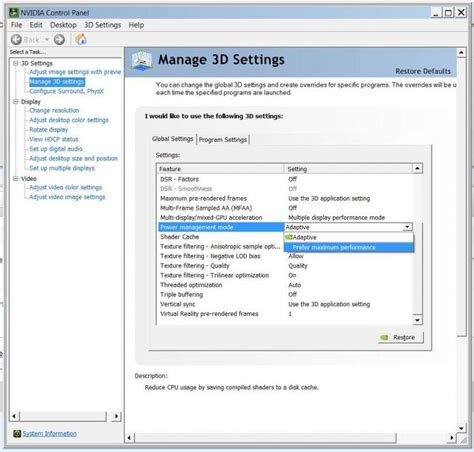Open Configure Surround, PhysX

(67, 91)
